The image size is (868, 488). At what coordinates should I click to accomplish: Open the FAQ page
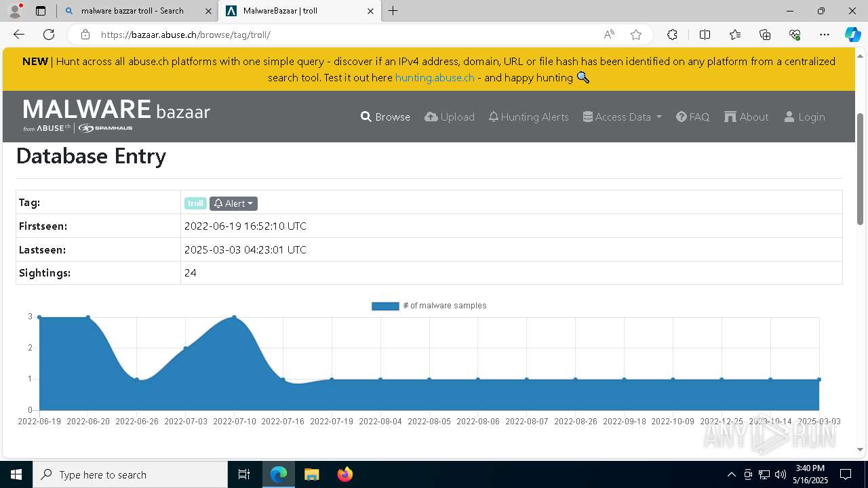click(692, 117)
